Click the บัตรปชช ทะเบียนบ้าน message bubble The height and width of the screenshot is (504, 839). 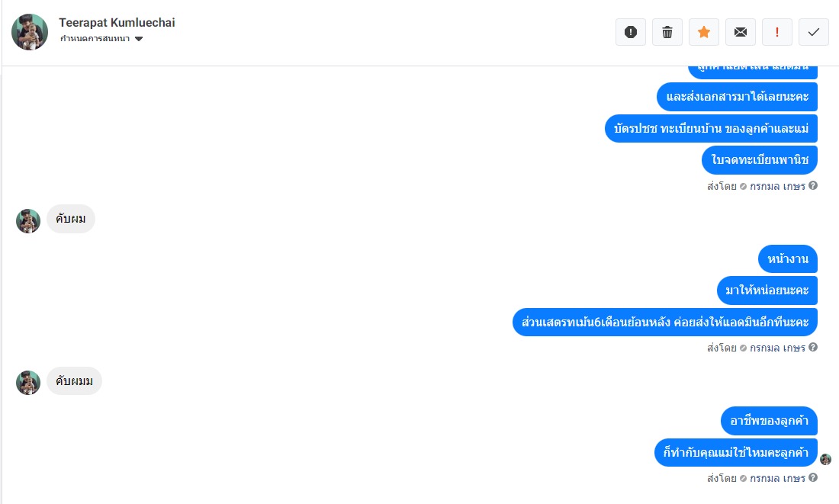[x=711, y=128]
